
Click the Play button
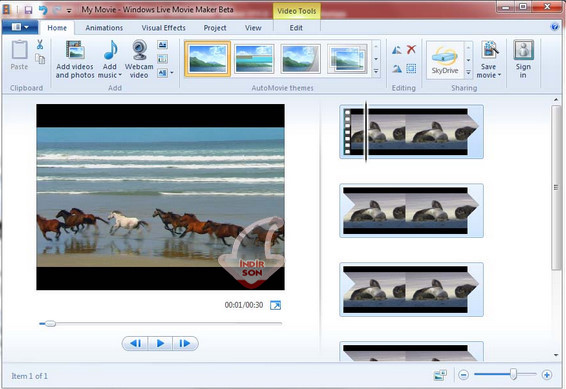pyautogui.click(x=160, y=343)
